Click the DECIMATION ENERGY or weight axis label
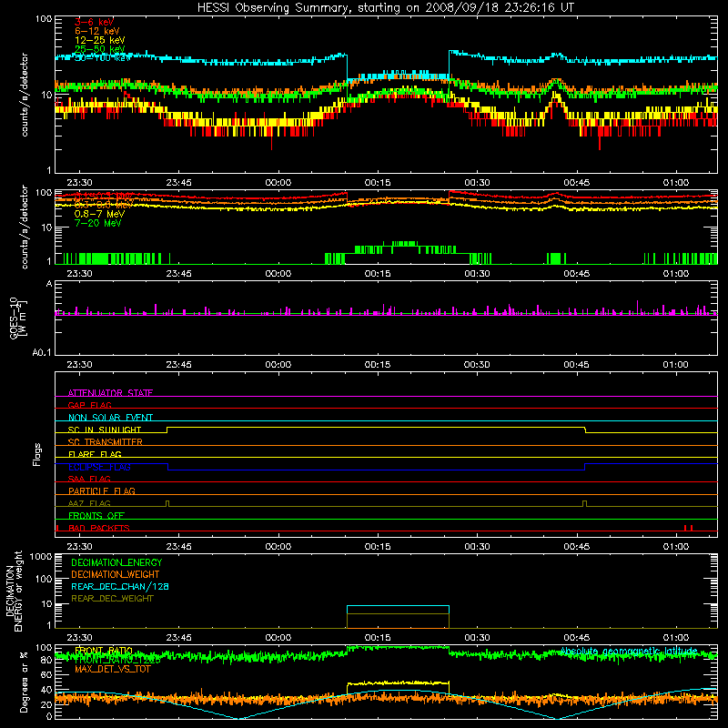 [x=14, y=591]
